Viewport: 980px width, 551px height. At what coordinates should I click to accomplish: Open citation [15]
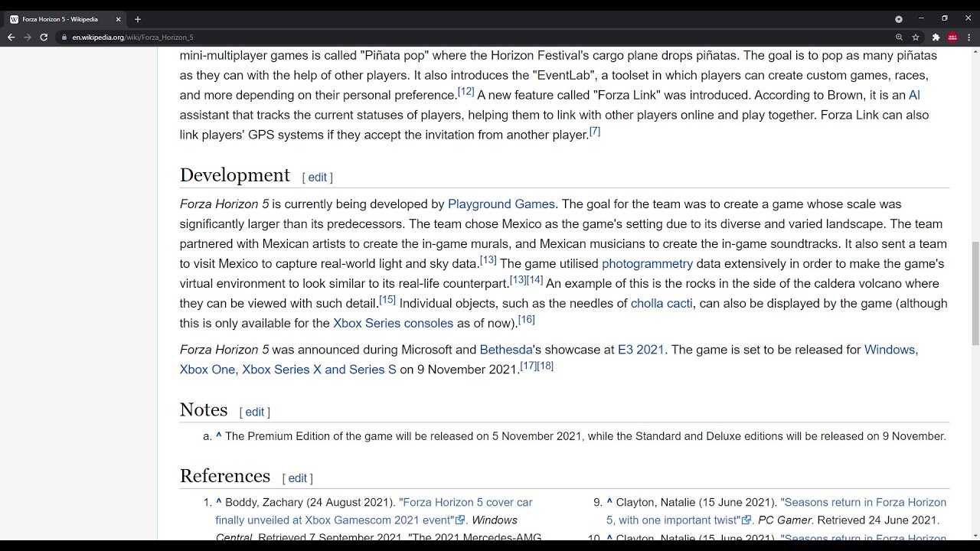click(x=387, y=299)
